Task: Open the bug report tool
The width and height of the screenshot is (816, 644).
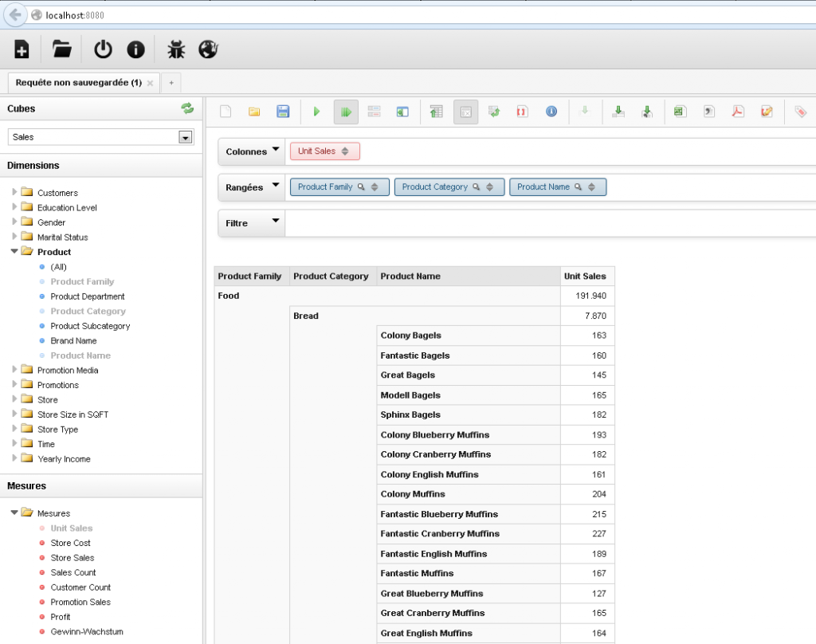Action: pos(176,49)
